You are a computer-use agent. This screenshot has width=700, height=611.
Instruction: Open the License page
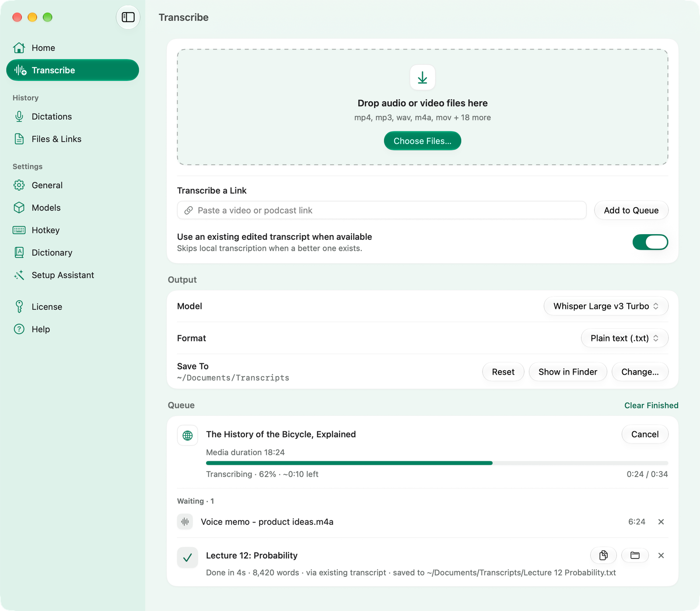(x=73, y=307)
